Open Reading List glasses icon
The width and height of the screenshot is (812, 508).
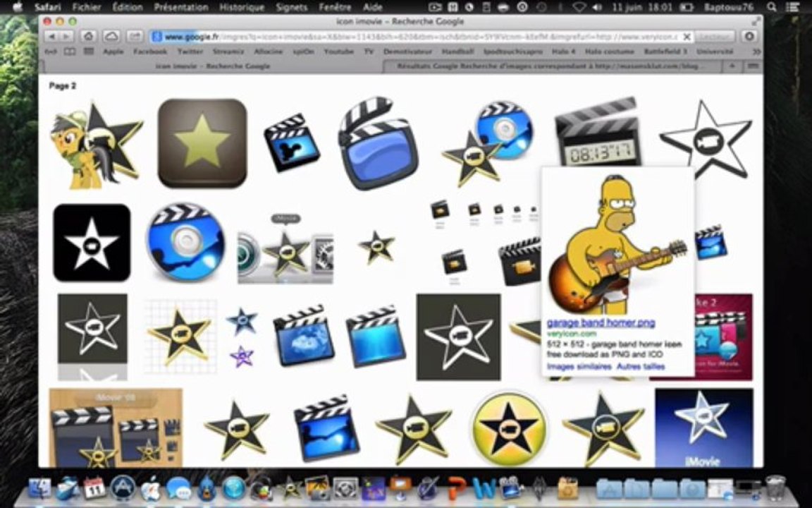point(51,52)
